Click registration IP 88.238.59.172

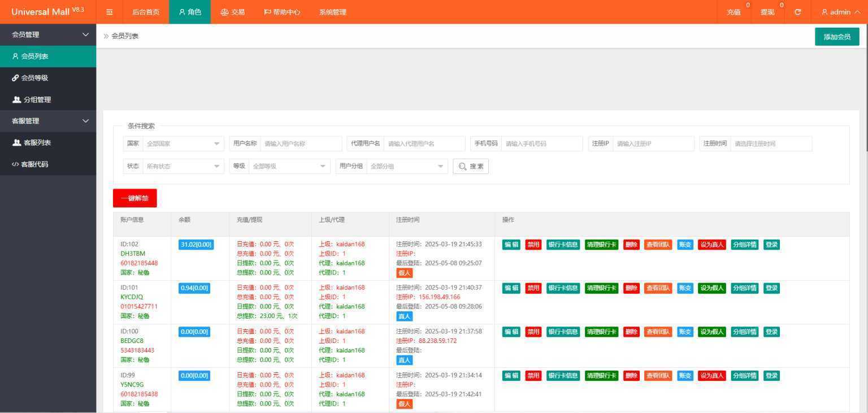437,341
